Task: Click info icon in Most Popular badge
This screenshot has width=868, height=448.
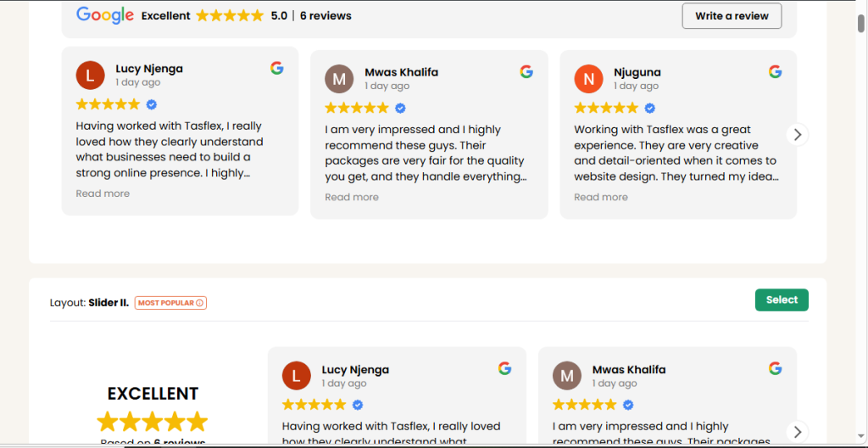Action: pos(200,303)
